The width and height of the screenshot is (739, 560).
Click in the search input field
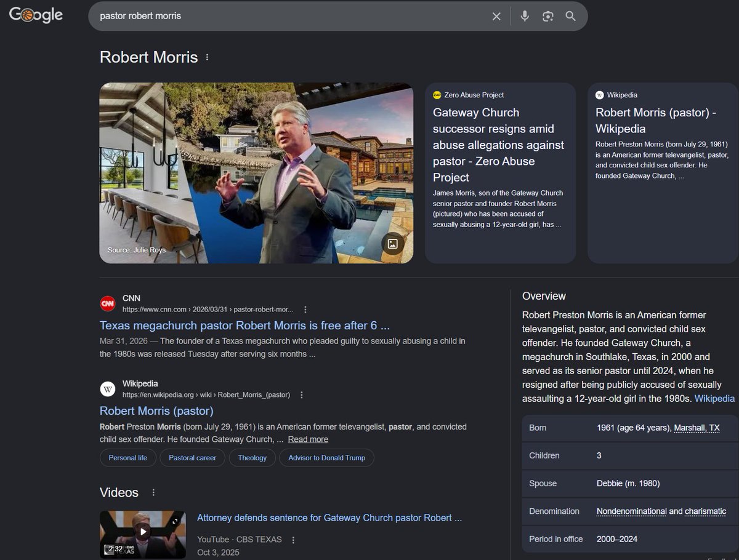(x=289, y=16)
